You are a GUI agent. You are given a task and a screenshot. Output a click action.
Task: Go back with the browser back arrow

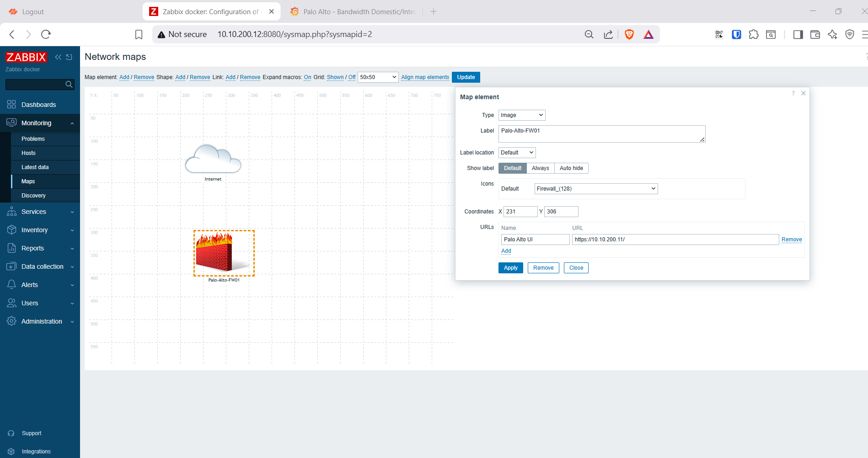click(x=12, y=34)
